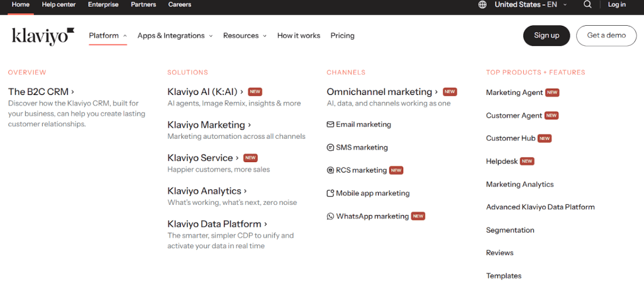Open Marketing Agent product link
Screen dimensions: 644x301
click(514, 92)
